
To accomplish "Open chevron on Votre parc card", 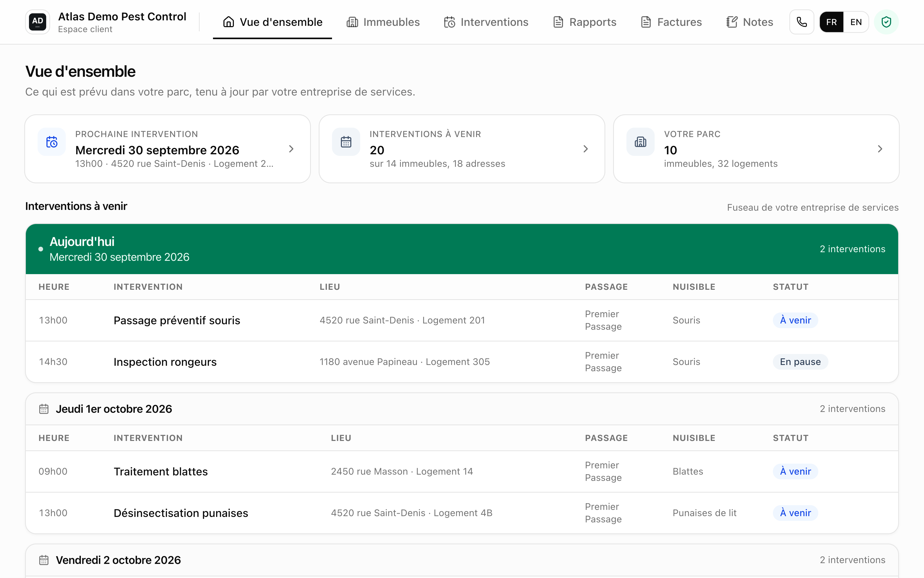I will pos(880,149).
